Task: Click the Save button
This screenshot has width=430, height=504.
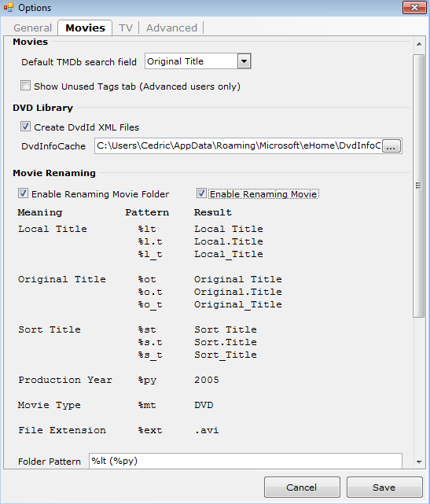Action: (384, 487)
